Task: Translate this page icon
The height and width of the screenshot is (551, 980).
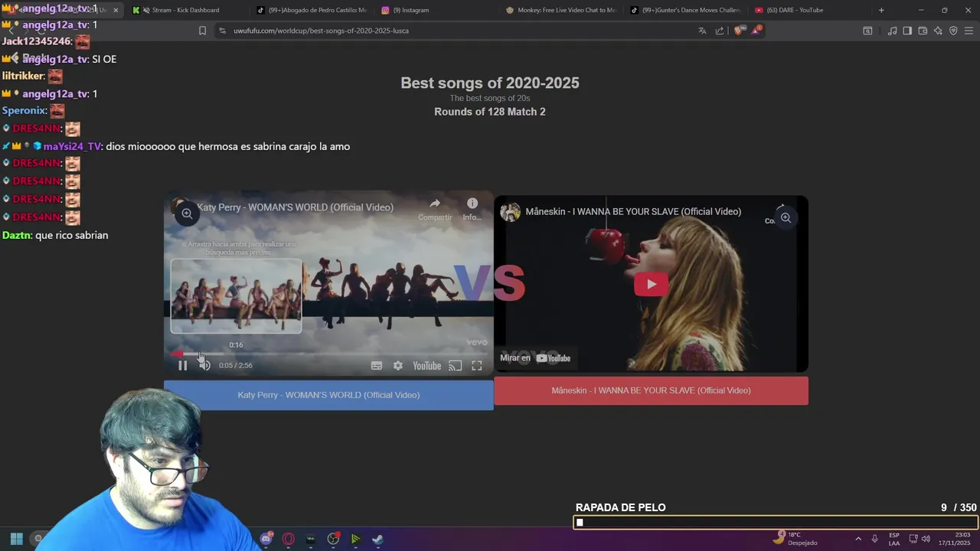Action: pyautogui.click(x=702, y=31)
